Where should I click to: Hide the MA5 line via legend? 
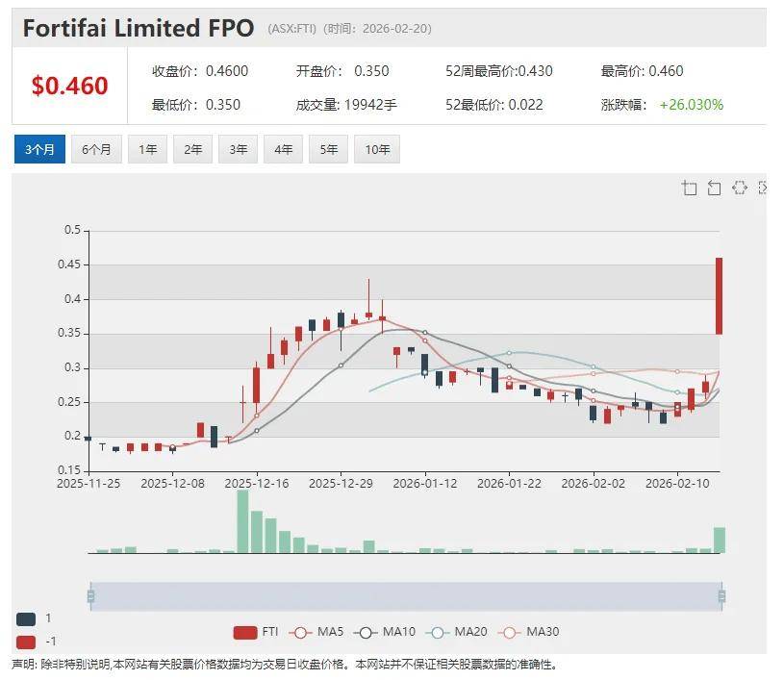[317, 632]
